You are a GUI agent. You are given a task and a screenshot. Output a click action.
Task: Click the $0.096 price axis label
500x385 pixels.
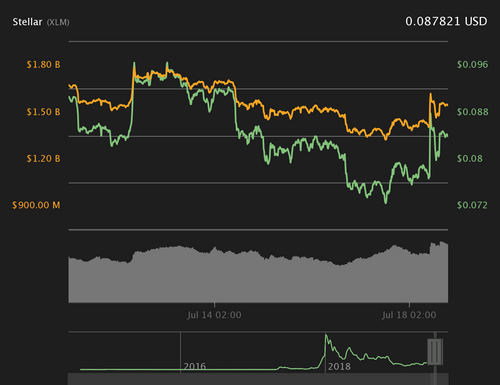[472, 65]
